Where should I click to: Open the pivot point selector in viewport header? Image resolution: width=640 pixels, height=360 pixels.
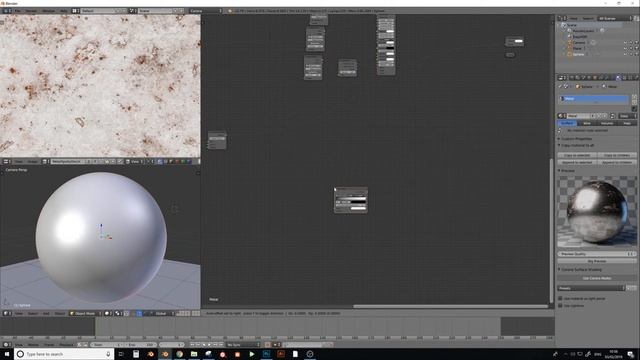click(x=118, y=313)
